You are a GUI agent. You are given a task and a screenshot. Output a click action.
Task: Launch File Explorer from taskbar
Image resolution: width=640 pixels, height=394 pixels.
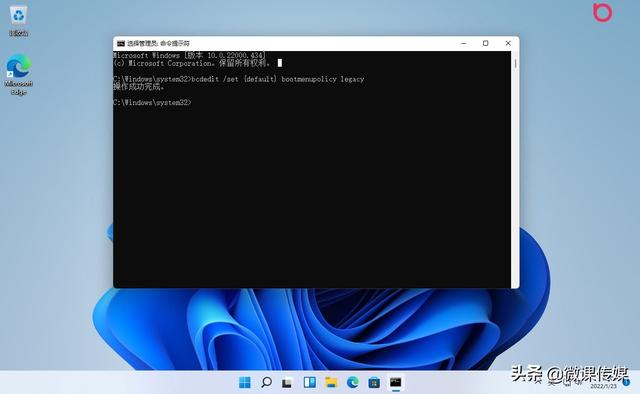coord(331,383)
